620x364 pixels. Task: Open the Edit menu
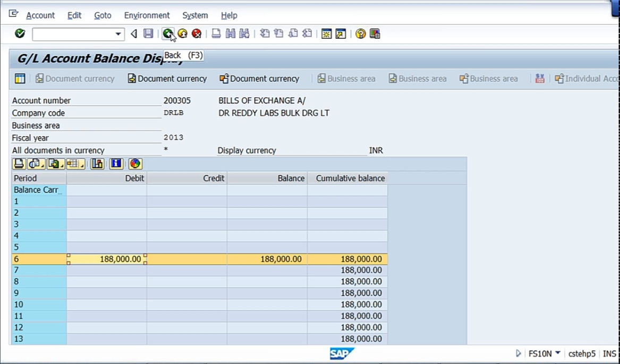(74, 15)
